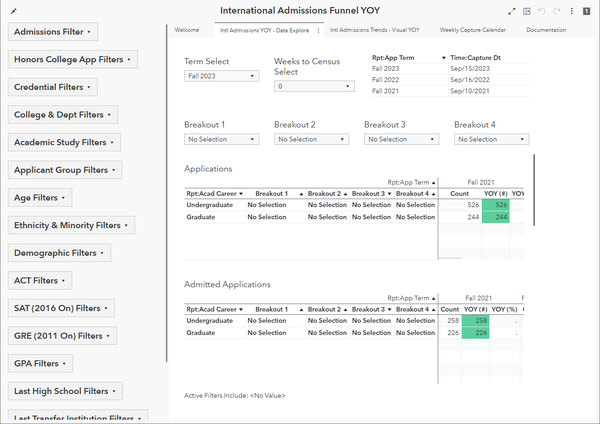This screenshot has width=600, height=424.
Task: Select Graduate row in Applications table
Action: 354,217
